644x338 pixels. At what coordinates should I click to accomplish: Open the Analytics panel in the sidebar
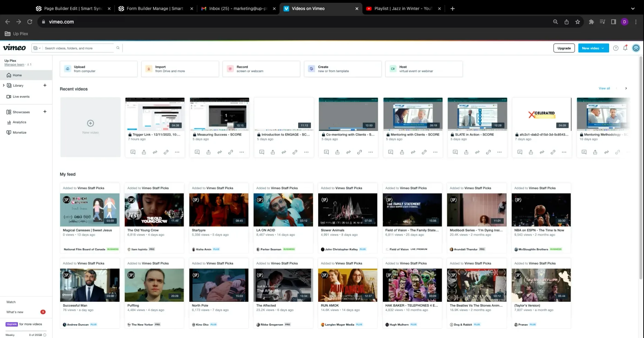tap(19, 122)
